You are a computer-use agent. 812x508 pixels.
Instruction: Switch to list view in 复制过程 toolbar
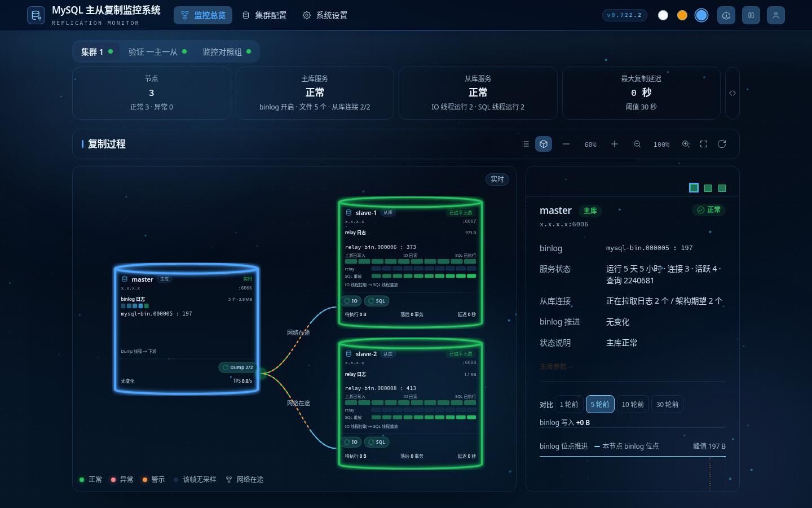pyautogui.click(x=526, y=144)
